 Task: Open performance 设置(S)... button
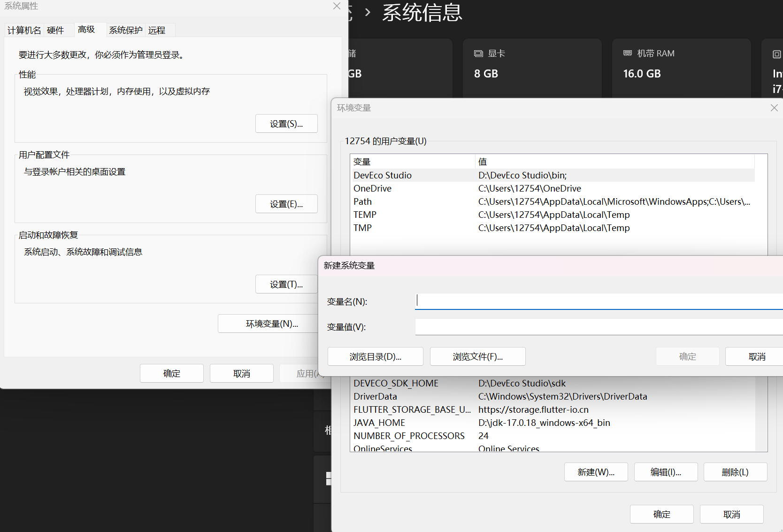[286, 123]
